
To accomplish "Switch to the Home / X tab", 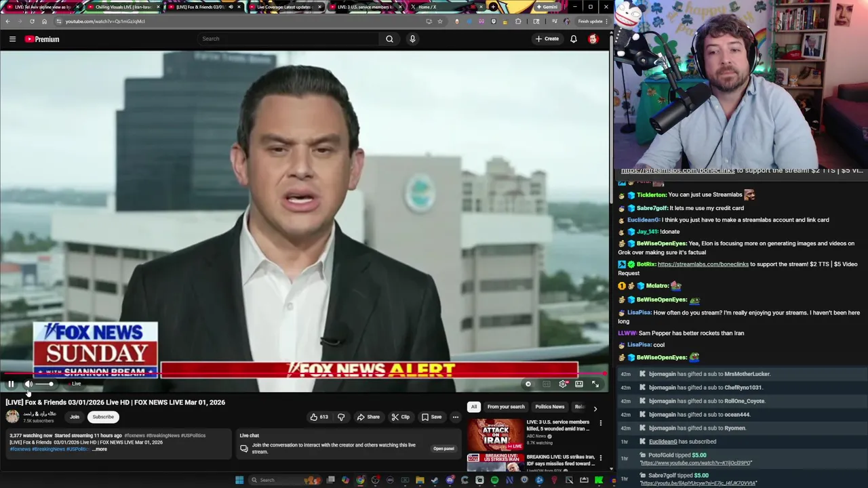I will [x=446, y=7].
